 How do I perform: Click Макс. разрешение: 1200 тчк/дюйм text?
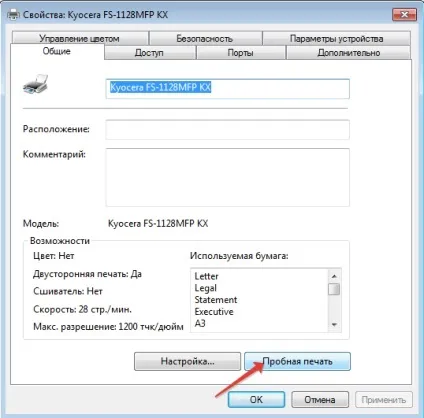(108, 327)
